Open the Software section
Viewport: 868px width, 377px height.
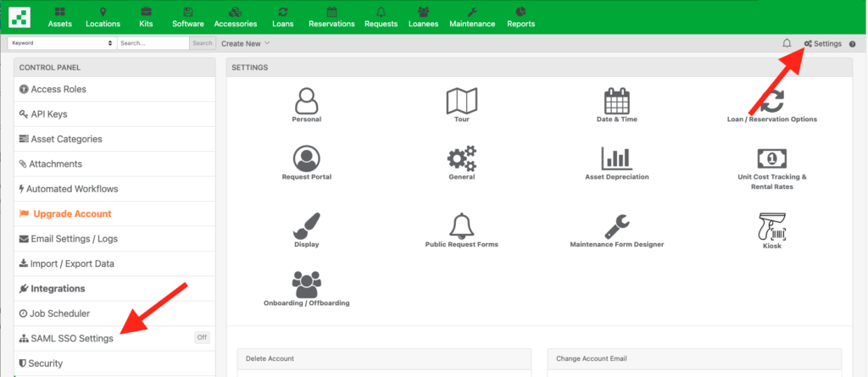pyautogui.click(x=188, y=17)
